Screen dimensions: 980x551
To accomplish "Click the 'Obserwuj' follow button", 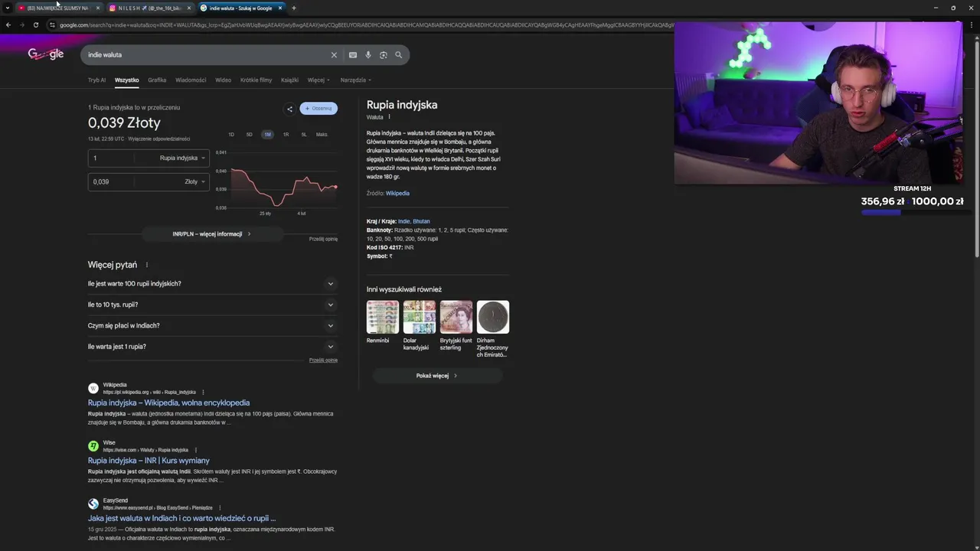I will [x=318, y=109].
